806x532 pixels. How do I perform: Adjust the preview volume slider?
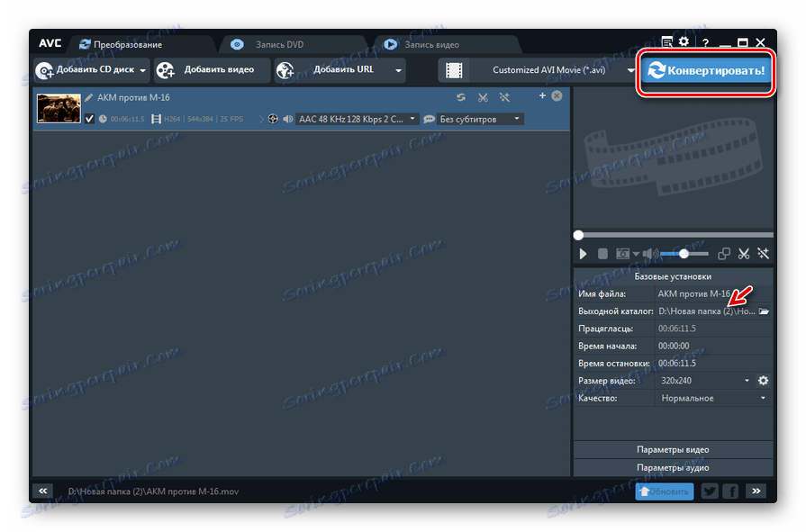point(684,254)
